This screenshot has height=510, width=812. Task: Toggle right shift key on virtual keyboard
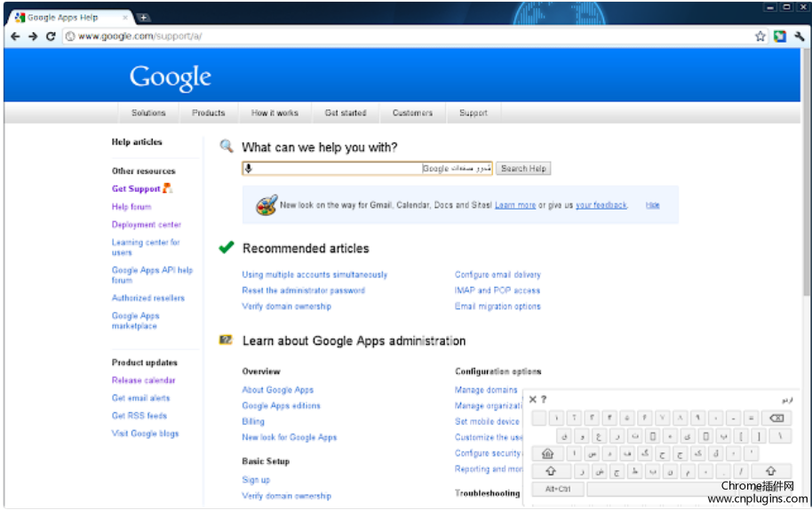(770, 471)
